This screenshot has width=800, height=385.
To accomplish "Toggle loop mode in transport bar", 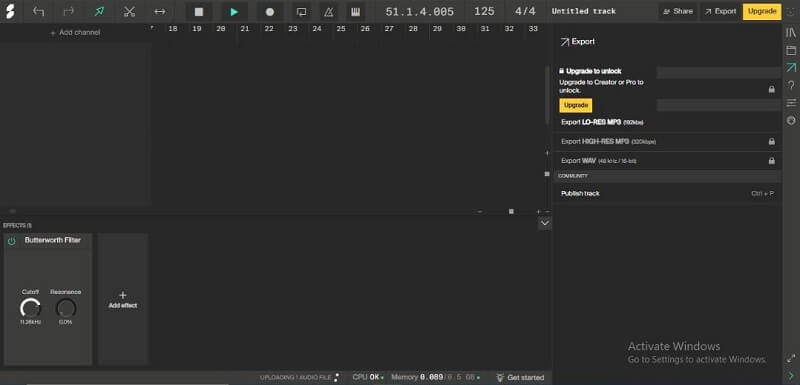I will (302, 12).
